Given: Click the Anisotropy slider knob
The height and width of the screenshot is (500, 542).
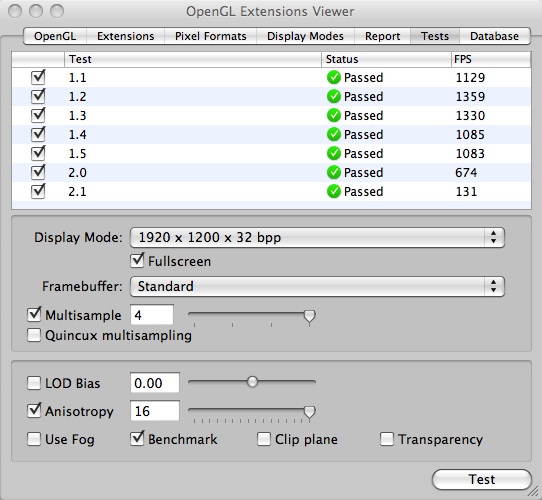Looking at the screenshot, I should 309,412.
